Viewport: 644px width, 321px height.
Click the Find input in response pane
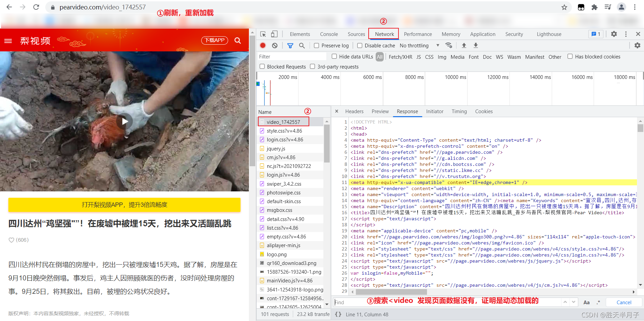click(x=447, y=302)
